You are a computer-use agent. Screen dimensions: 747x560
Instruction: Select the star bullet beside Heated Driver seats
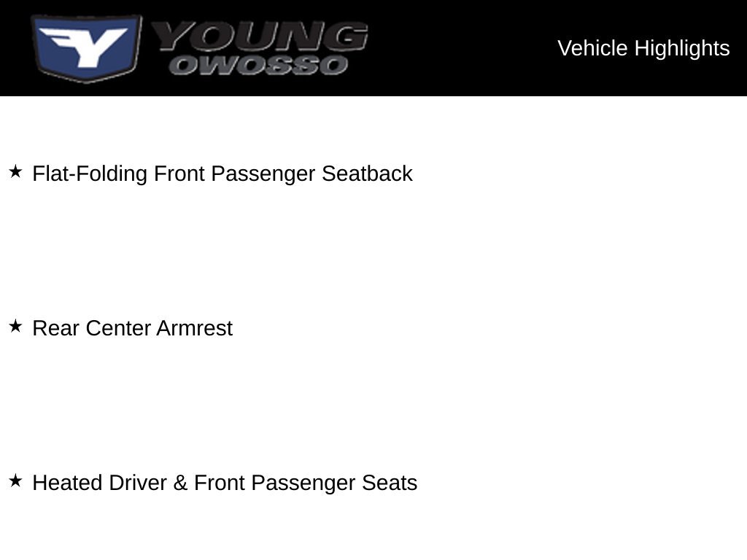coord(16,481)
